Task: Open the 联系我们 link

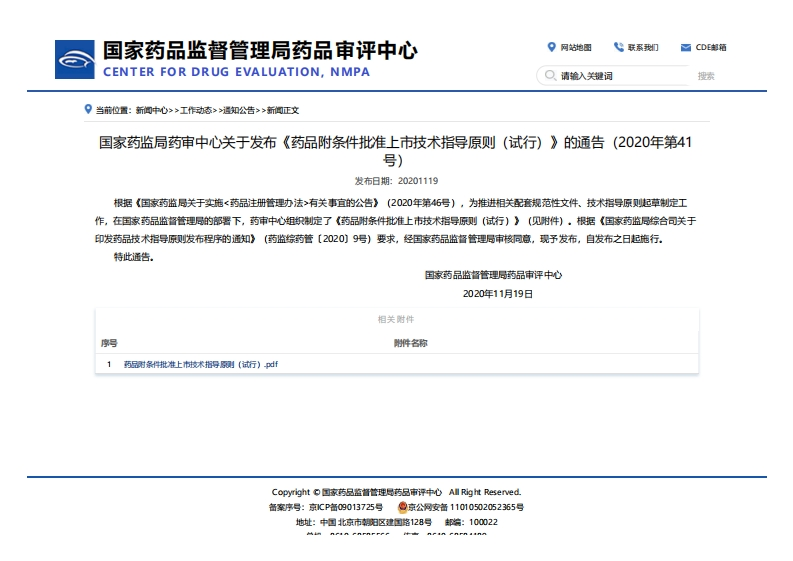Action: click(643, 48)
